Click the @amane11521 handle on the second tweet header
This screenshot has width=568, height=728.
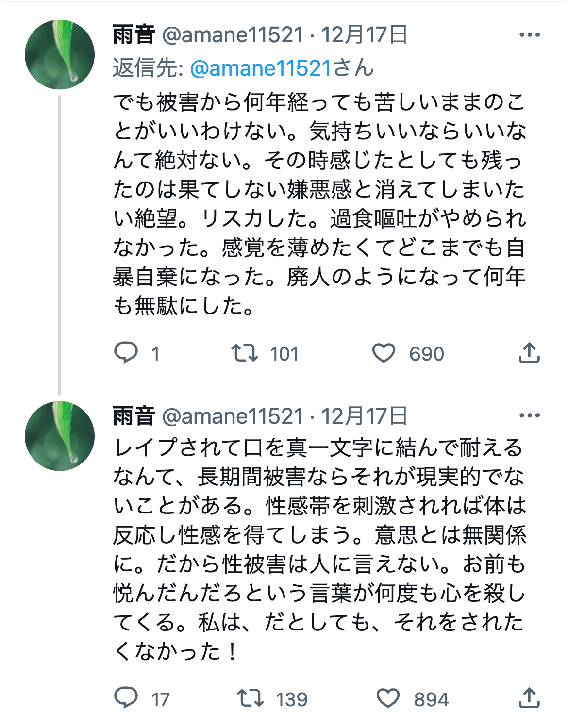[x=233, y=416]
